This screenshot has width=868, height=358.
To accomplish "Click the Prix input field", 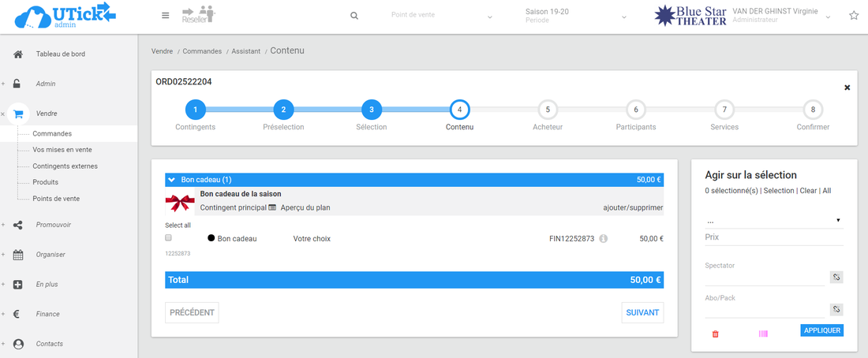I will (x=773, y=237).
